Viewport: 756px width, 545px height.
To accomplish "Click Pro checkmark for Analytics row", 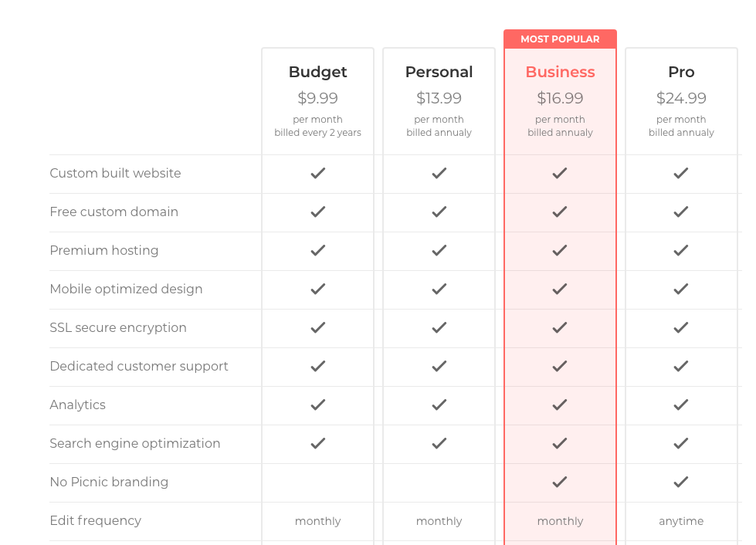I will point(680,405).
